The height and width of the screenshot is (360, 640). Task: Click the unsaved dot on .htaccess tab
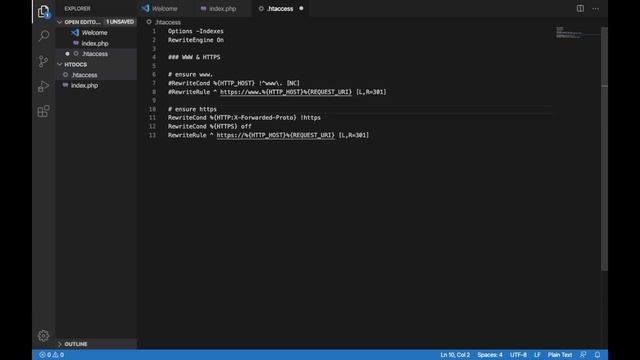click(301, 8)
